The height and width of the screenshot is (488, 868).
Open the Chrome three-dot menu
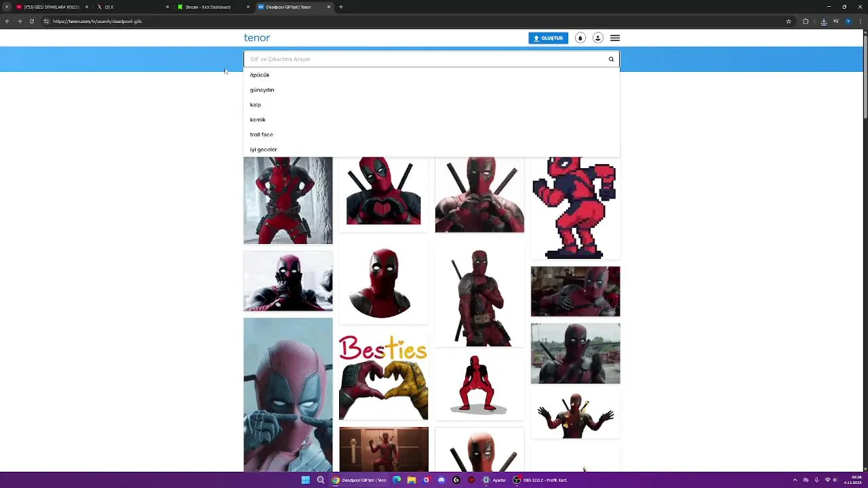click(860, 21)
